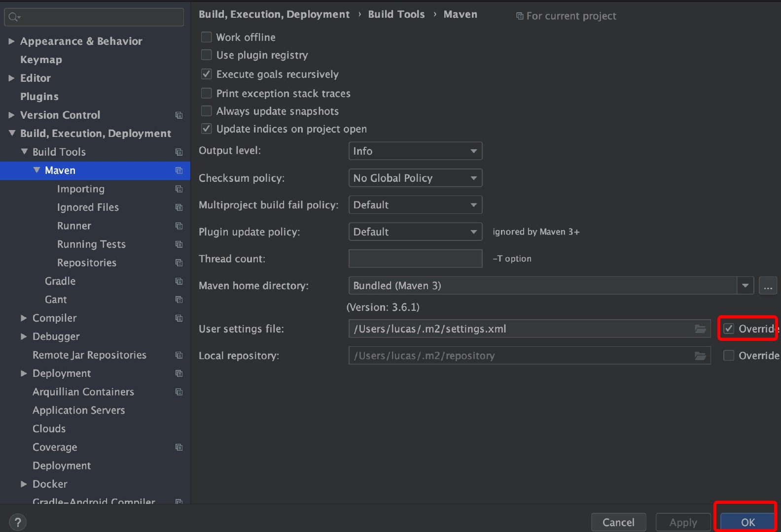
Task: Click project-level icon next to Build Tools
Action: (x=179, y=152)
